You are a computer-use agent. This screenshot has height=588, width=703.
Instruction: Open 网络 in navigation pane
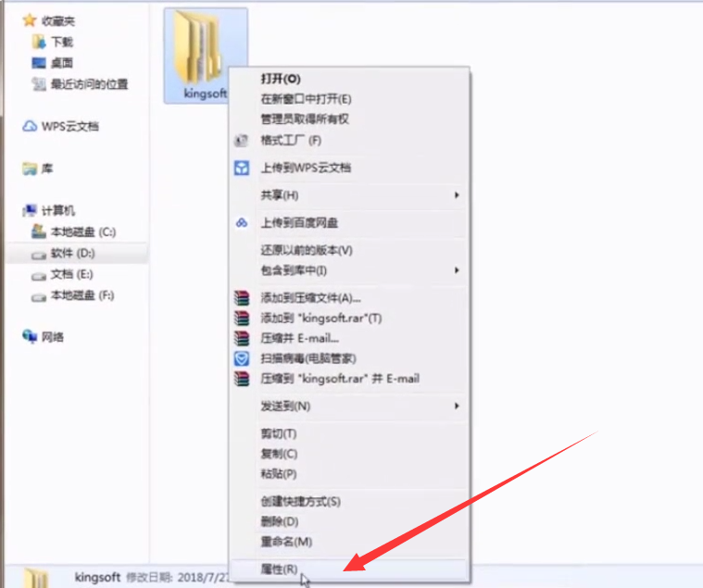pos(53,336)
